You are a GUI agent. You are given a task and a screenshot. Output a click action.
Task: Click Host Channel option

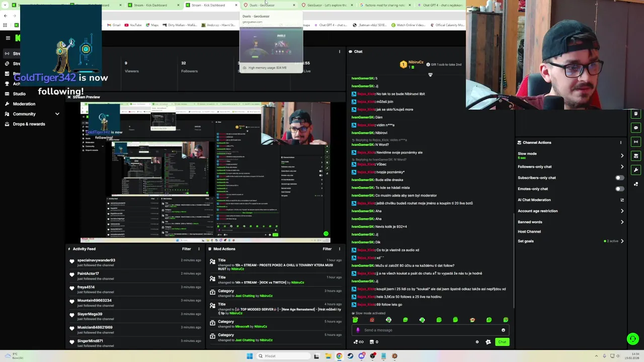[x=529, y=232]
